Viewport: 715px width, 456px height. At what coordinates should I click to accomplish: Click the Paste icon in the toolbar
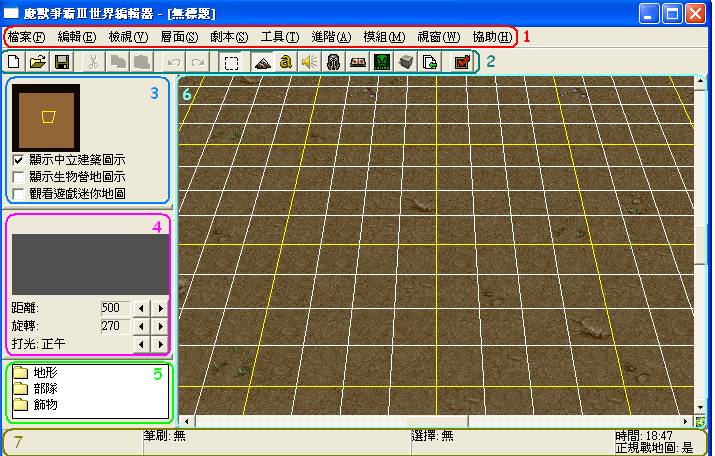tap(142, 62)
